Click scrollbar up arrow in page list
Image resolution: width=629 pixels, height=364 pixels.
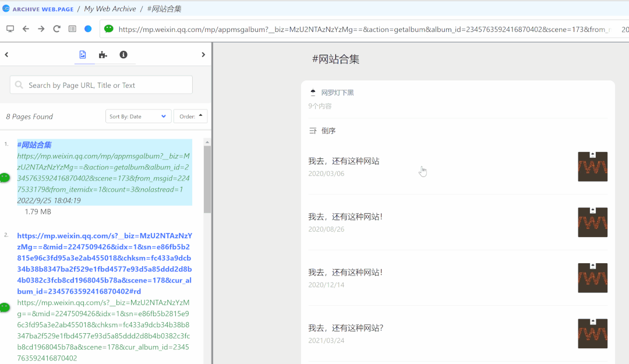tap(207, 143)
